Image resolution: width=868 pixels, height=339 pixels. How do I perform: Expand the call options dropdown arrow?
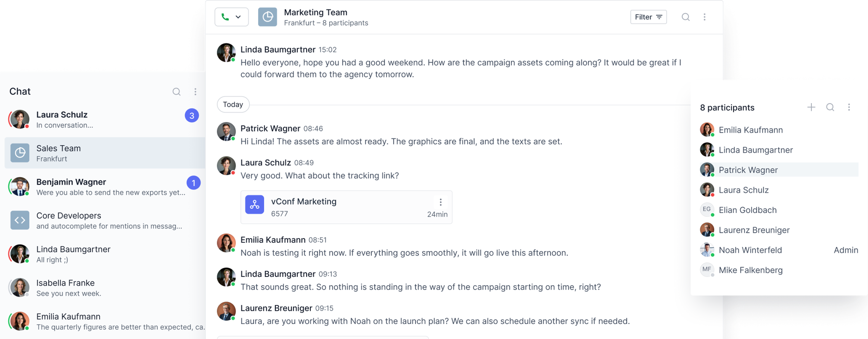click(x=238, y=17)
